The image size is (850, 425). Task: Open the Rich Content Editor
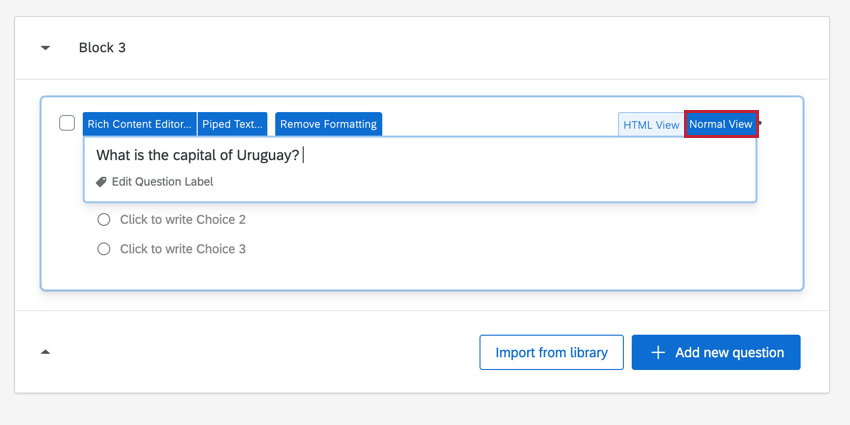point(139,124)
